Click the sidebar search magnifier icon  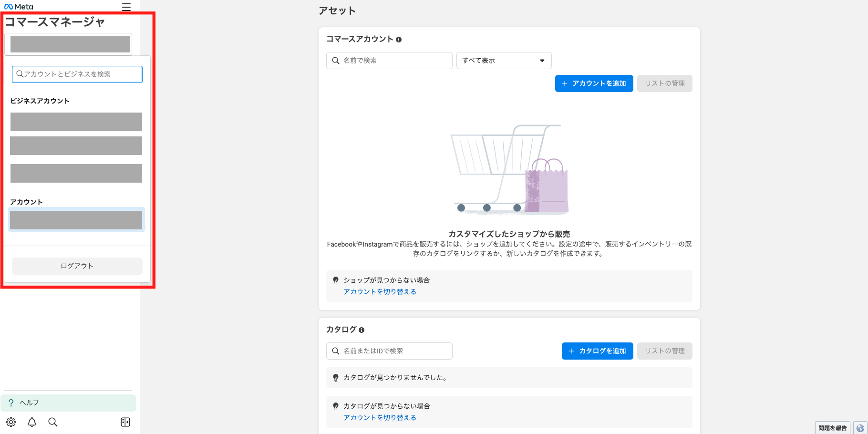53,422
